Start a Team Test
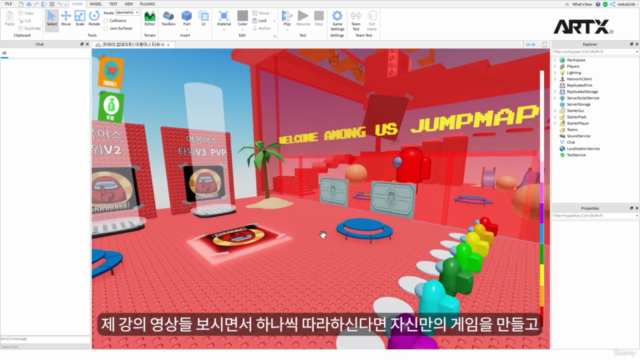The width and height of the screenshot is (640, 360). point(356,20)
